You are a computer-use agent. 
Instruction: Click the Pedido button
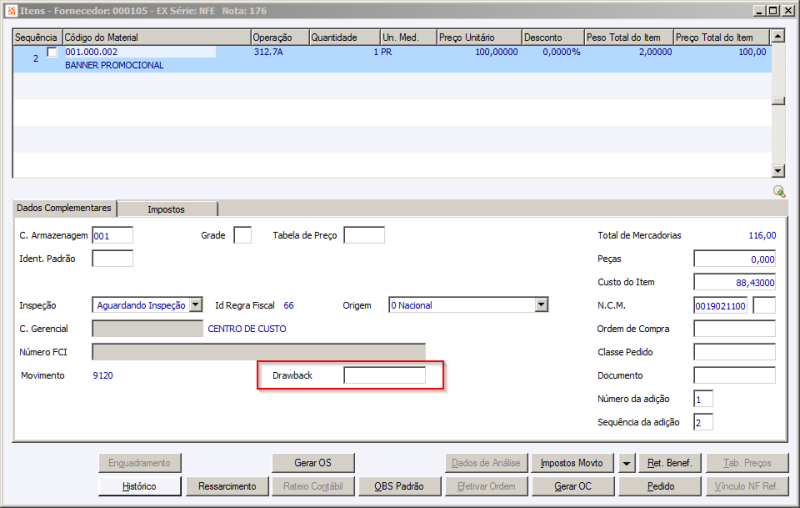point(660,487)
